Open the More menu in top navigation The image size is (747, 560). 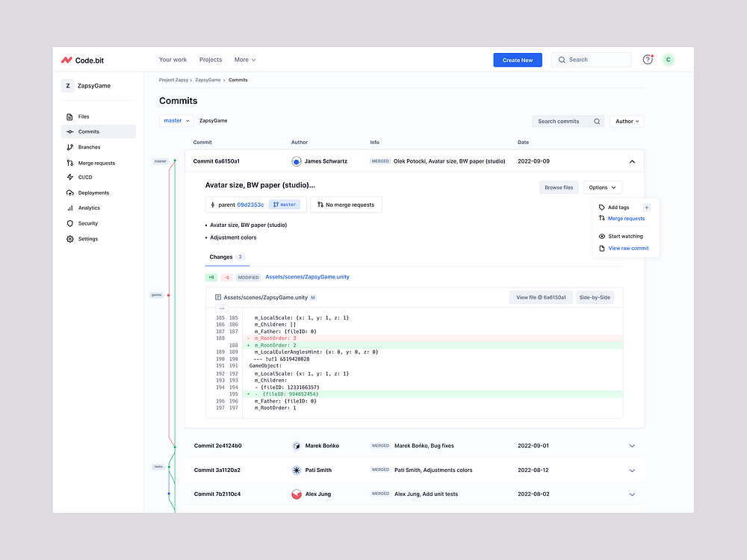coord(244,60)
